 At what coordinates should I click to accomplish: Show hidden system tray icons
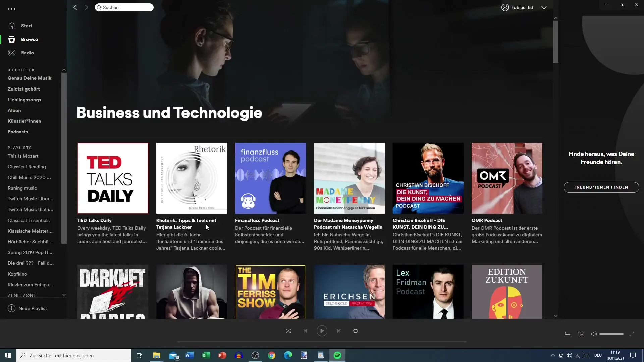553,355
